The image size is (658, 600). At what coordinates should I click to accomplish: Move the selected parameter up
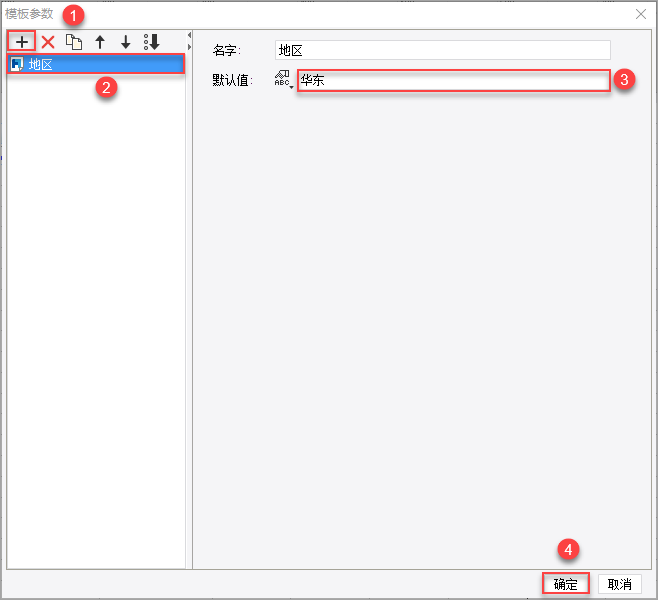100,42
